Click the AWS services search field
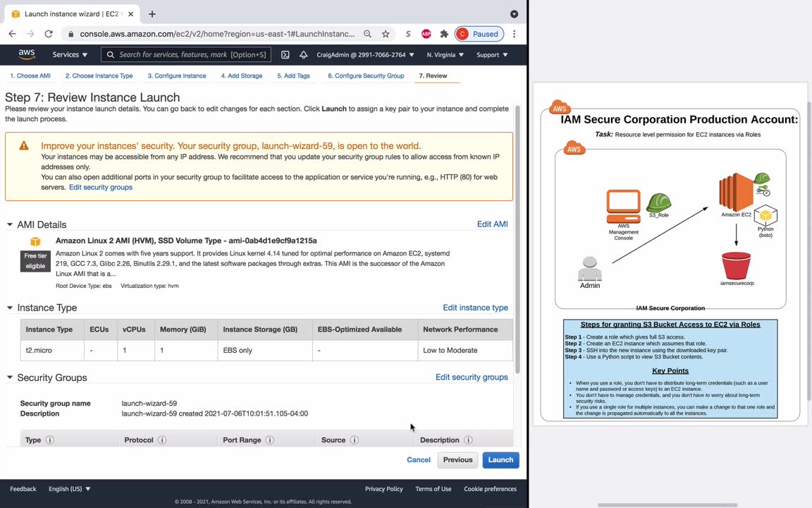 click(x=186, y=54)
